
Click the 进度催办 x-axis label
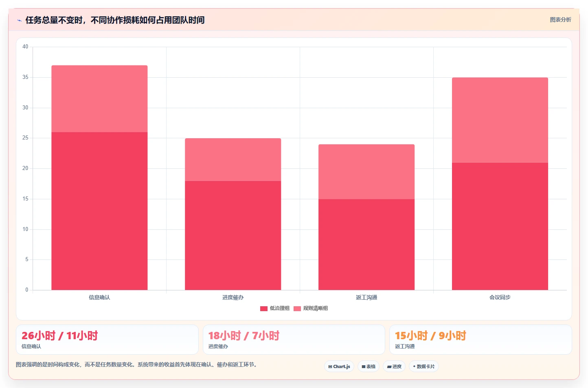coord(233,297)
